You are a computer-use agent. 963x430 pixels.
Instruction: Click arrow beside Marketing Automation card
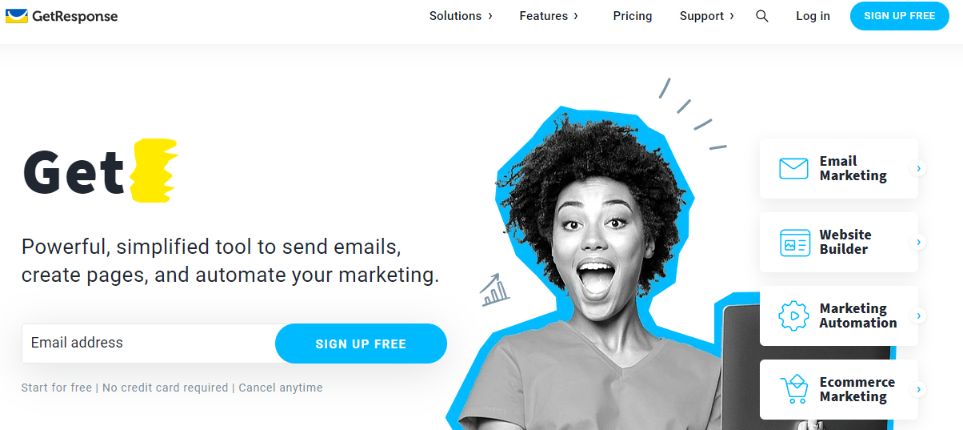pos(918,316)
